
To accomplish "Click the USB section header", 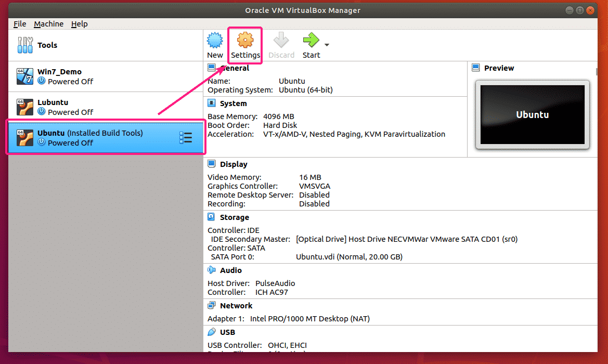I will (227, 333).
